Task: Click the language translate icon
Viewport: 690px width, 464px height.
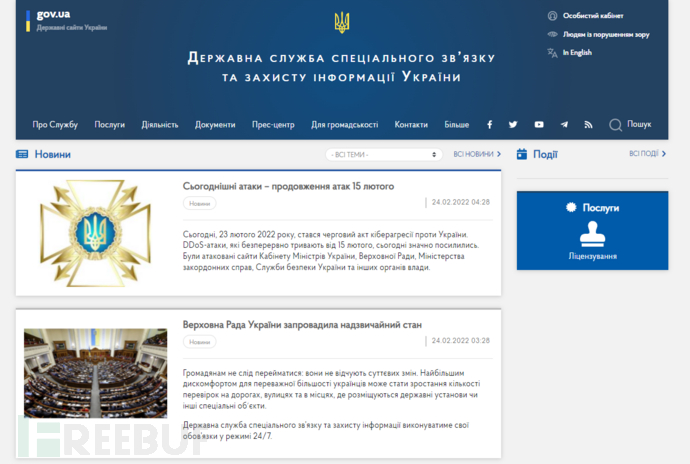Action: click(x=552, y=53)
